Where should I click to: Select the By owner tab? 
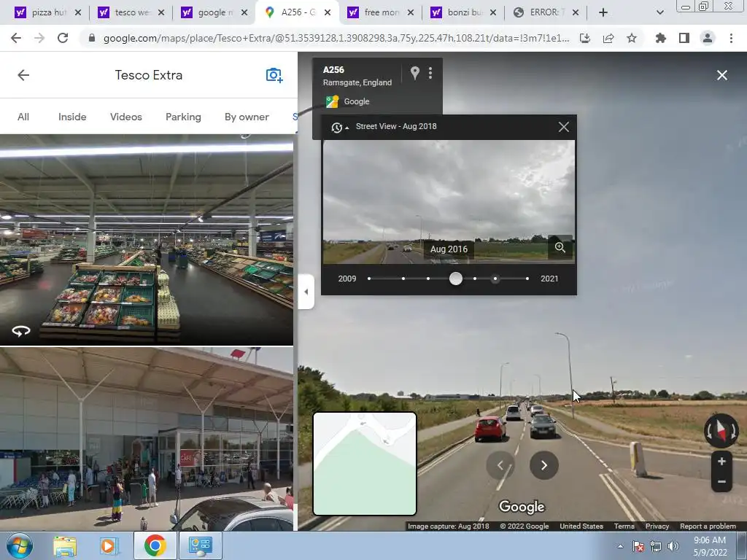click(x=247, y=117)
